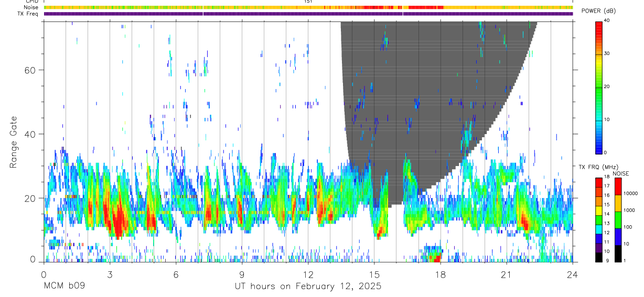Click the red segment of the Noise bar
644x297 pixels.
[426, 7]
